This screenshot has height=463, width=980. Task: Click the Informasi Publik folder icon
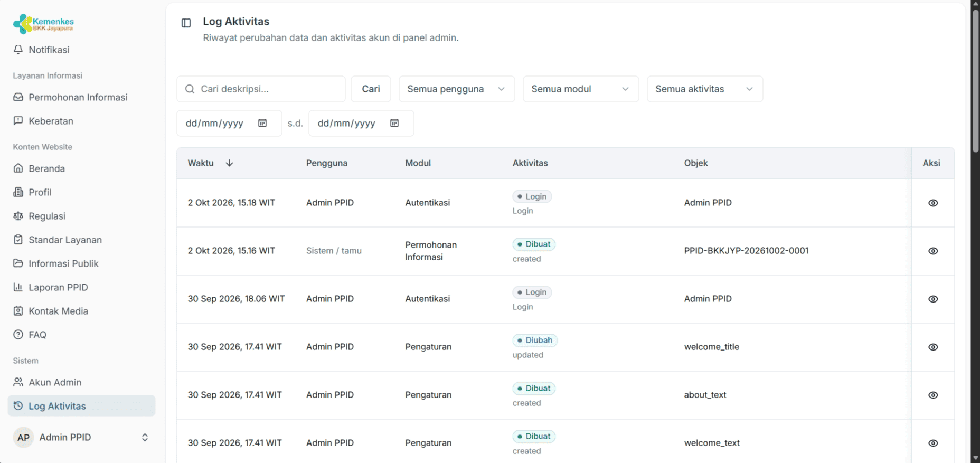point(18,263)
